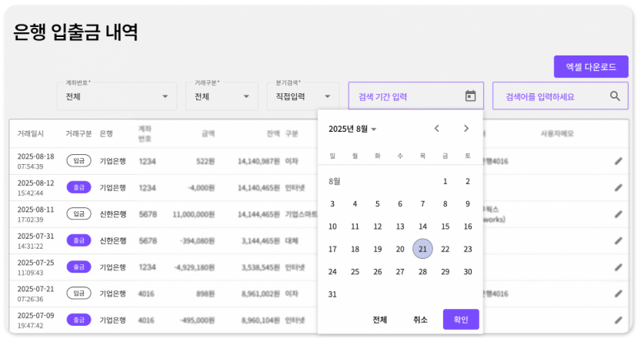
Task: Click 출금 badge on 2025-08-12 row
Action: pyautogui.click(x=78, y=187)
